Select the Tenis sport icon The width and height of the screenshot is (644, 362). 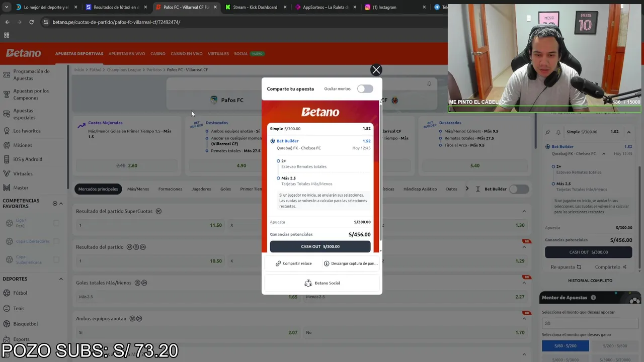7,308
